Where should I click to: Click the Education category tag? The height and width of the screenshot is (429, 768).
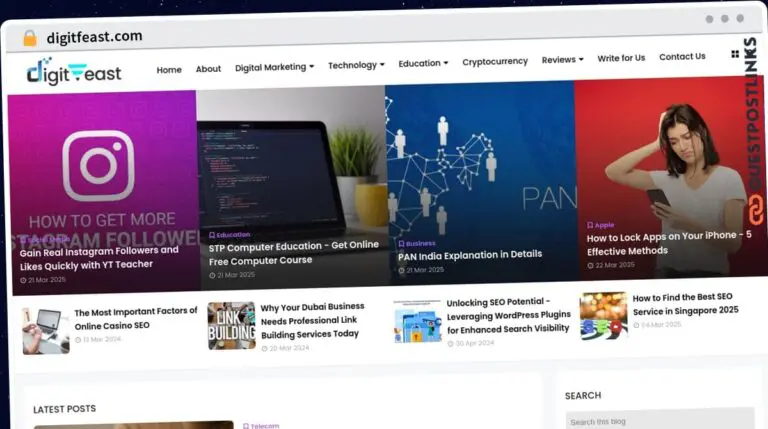point(229,235)
